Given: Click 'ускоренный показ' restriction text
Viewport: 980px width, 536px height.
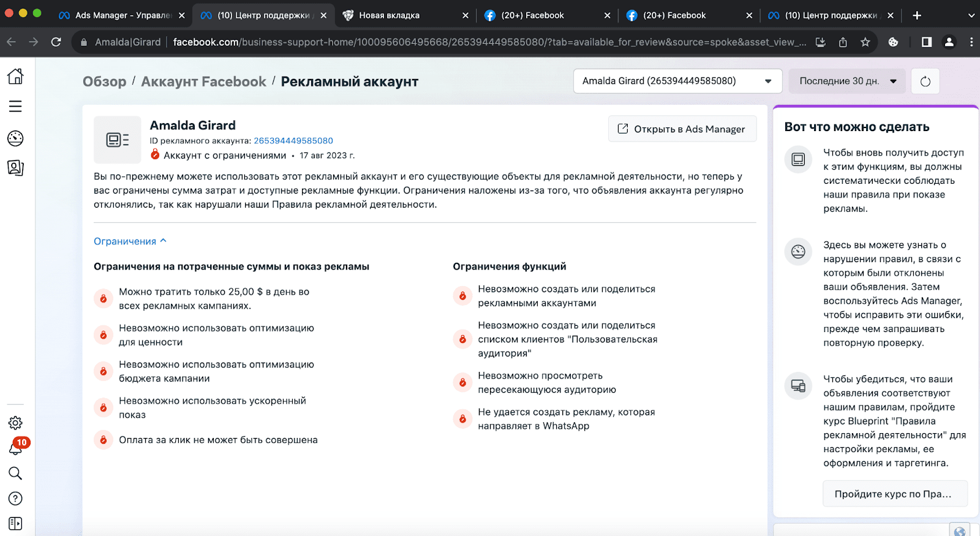Looking at the screenshot, I should click(x=213, y=407).
